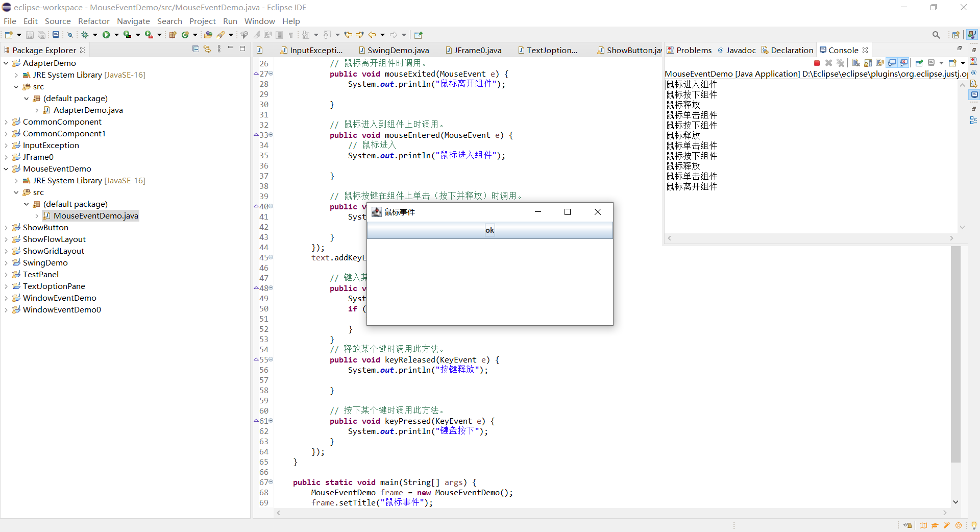The image size is (980, 532).
Task: Click the New file toolbar icon
Action: coord(9,35)
